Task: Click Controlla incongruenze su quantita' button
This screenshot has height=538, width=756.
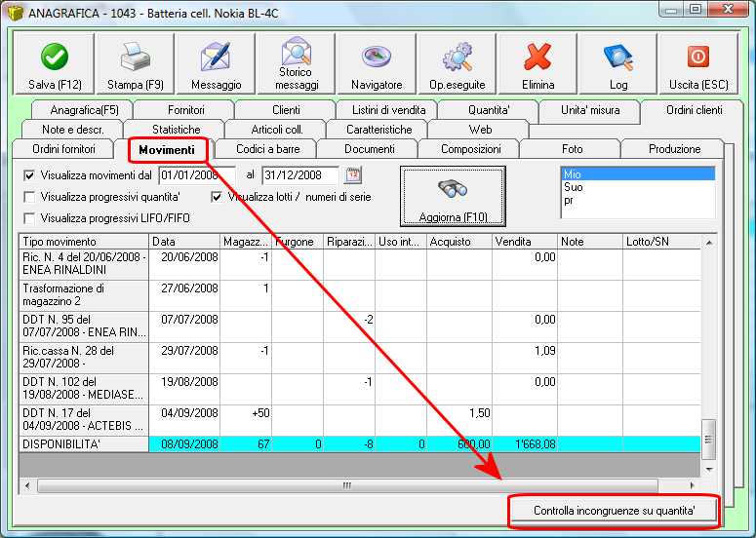Action: pyautogui.click(x=614, y=511)
